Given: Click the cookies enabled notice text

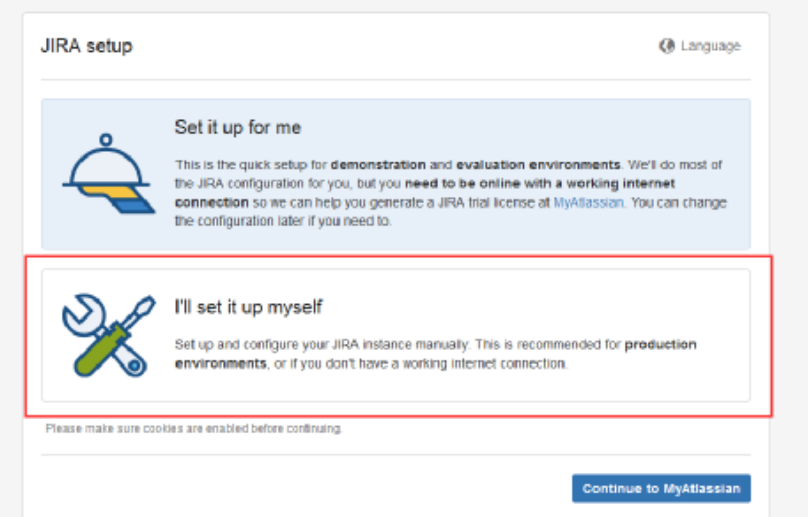Looking at the screenshot, I should click(194, 429).
